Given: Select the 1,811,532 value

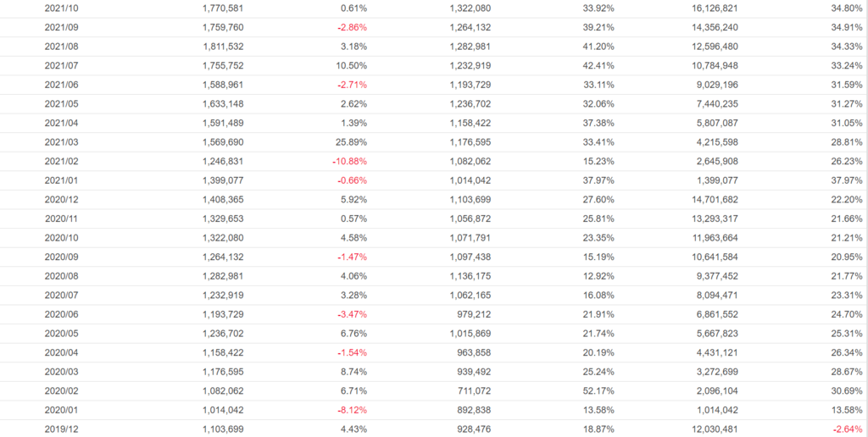Looking at the screenshot, I should click(x=224, y=47).
